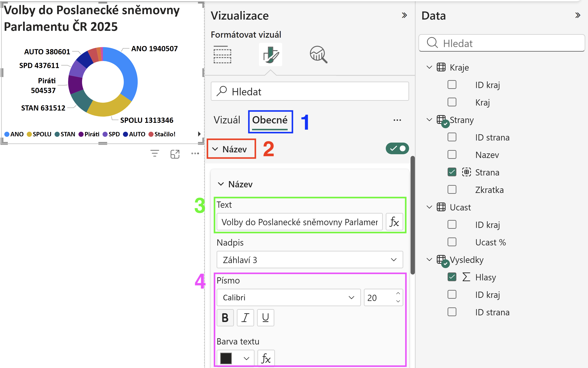Click the filter icon below the chart
588x368 pixels.
155,154
